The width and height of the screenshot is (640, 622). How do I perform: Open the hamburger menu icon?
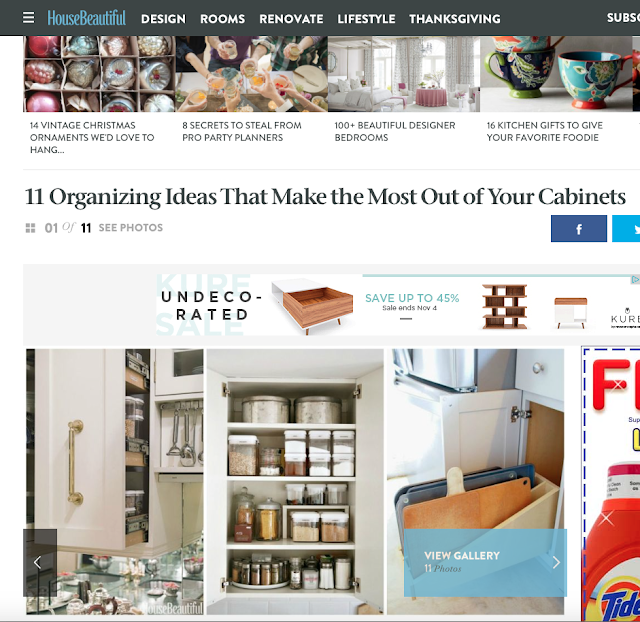click(x=29, y=18)
